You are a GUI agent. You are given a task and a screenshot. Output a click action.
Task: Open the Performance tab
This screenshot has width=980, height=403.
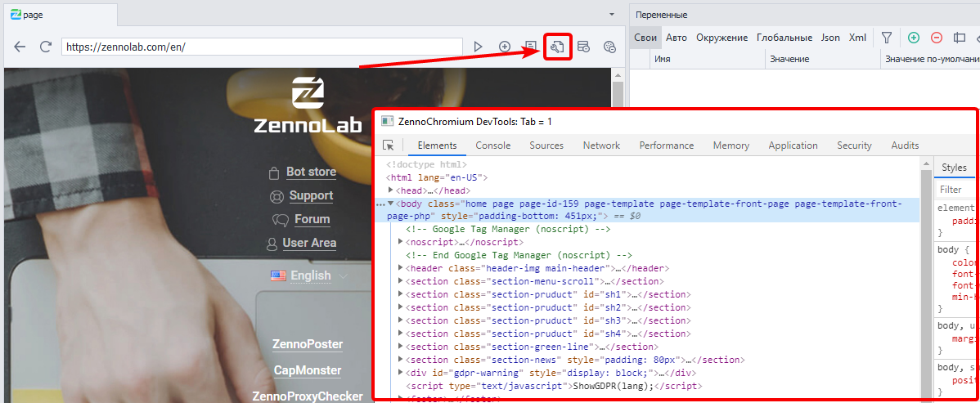[666, 145]
